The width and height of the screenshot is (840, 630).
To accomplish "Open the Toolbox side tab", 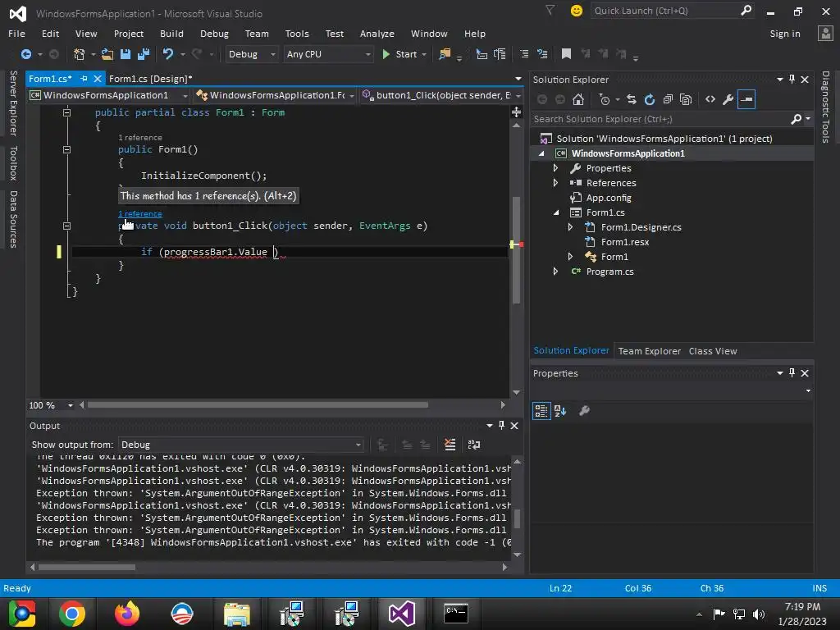I will pyautogui.click(x=13, y=163).
